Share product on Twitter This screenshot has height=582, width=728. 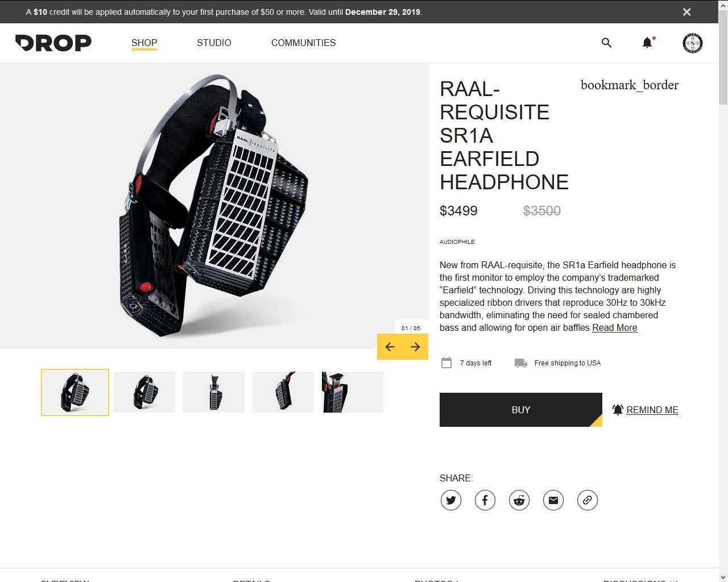[x=451, y=500]
